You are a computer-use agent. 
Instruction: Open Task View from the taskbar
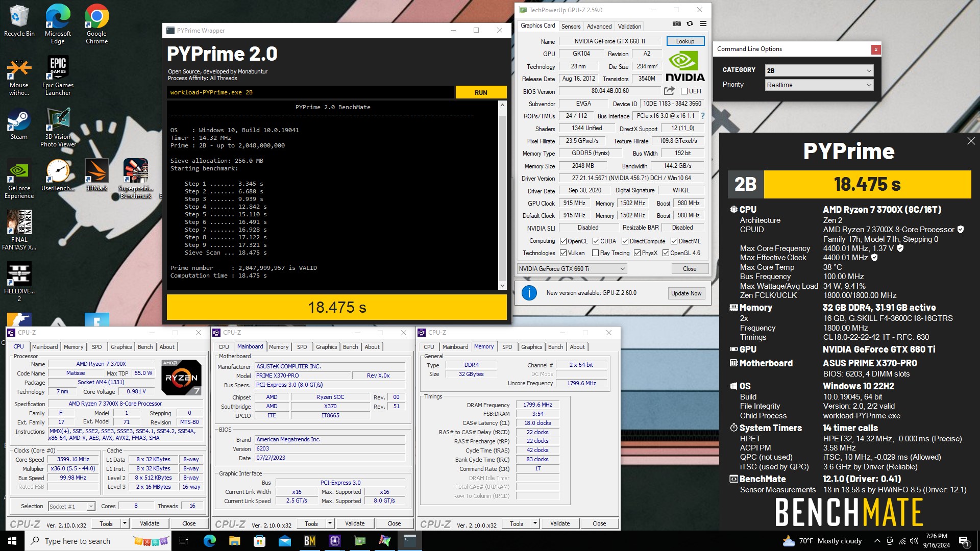point(184,541)
